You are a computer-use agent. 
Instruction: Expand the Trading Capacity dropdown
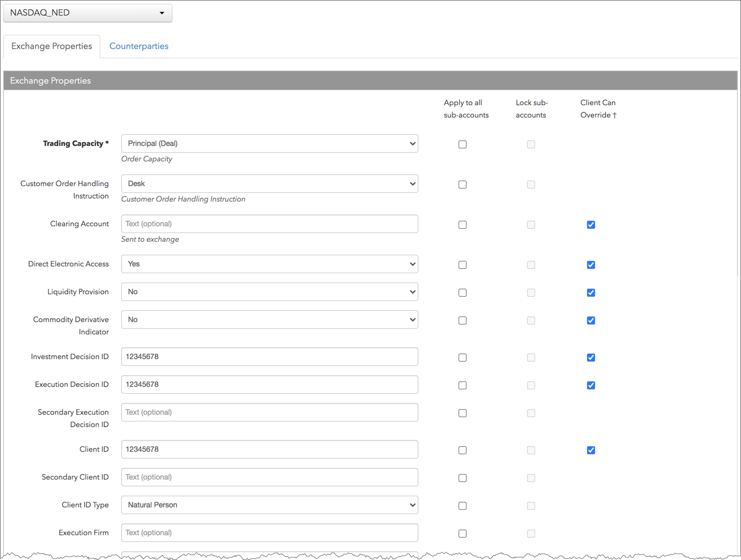[269, 143]
